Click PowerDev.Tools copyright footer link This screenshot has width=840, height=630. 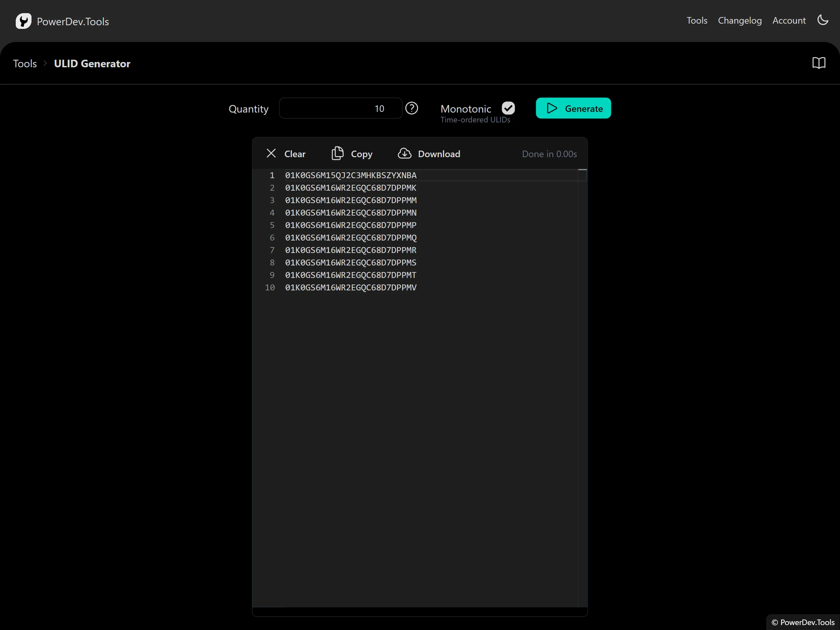807,622
